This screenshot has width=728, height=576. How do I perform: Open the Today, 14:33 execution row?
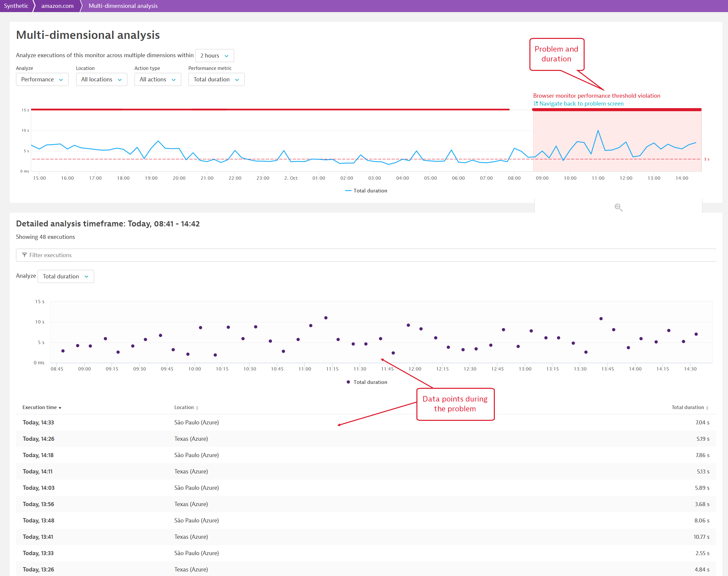[x=366, y=422]
